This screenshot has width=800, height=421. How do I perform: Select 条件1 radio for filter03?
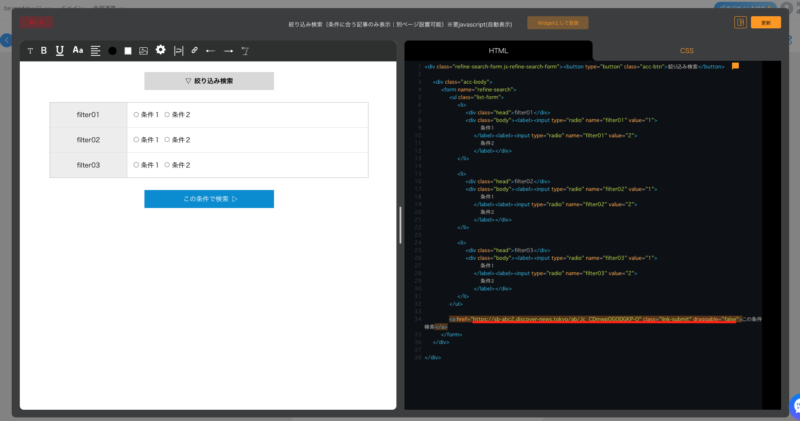click(x=136, y=165)
